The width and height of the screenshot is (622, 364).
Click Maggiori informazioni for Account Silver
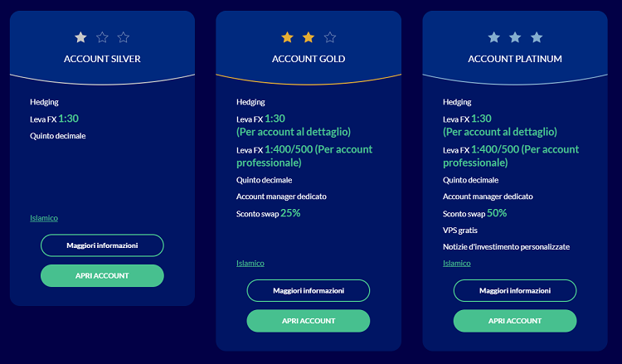102,245
